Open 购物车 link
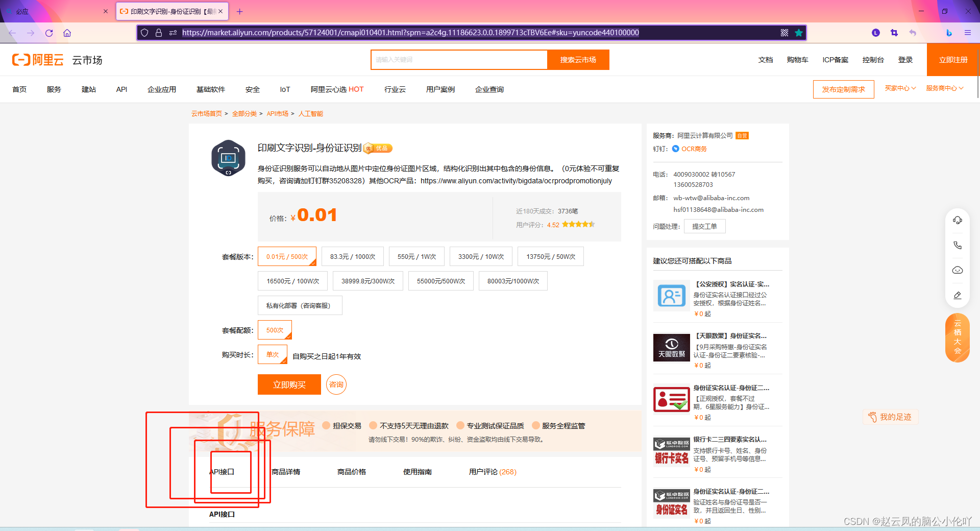The height and width of the screenshot is (531, 980). pos(798,60)
